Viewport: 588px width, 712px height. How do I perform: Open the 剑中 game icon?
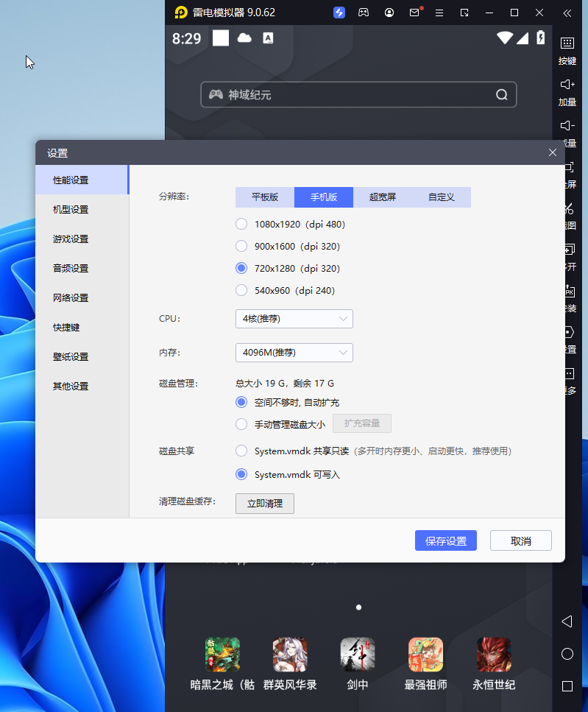(x=358, y=655)
